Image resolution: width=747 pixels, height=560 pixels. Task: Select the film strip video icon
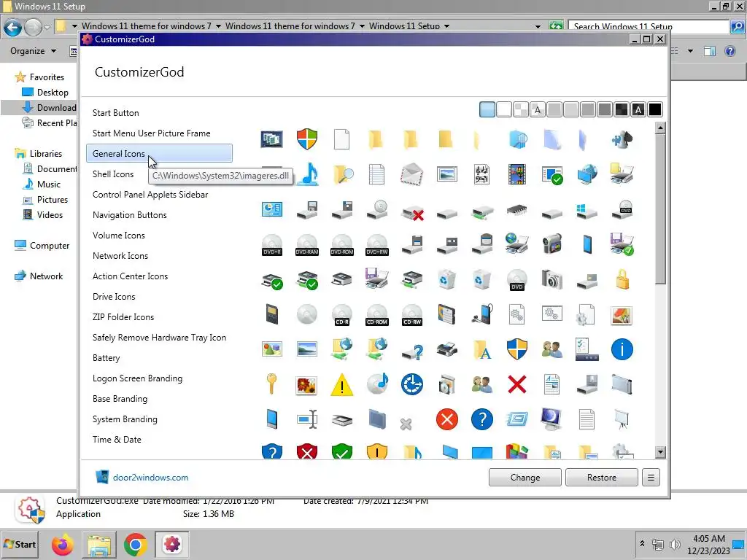[517, 174]
